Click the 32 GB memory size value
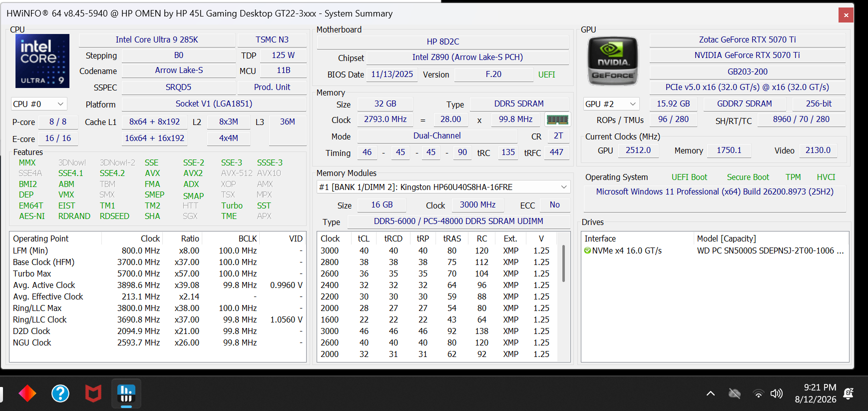This screenshot has width=868, height=411. (385, 103)
